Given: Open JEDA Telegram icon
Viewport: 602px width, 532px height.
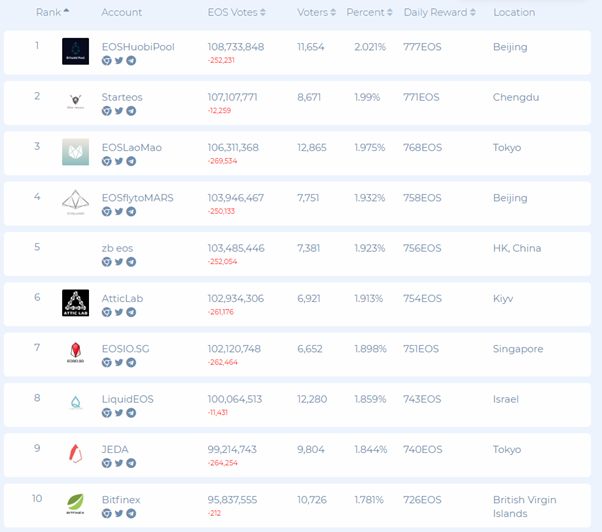Looking at the screenshot, I should pyautogui.click(x=131, y=463).
